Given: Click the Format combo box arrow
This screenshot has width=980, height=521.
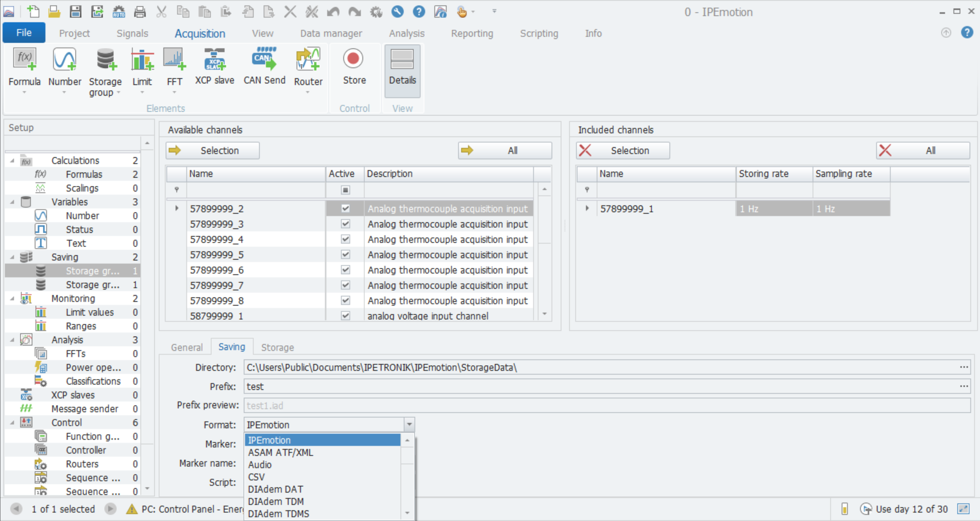Looking at the screenshot, I should point(409,424).
